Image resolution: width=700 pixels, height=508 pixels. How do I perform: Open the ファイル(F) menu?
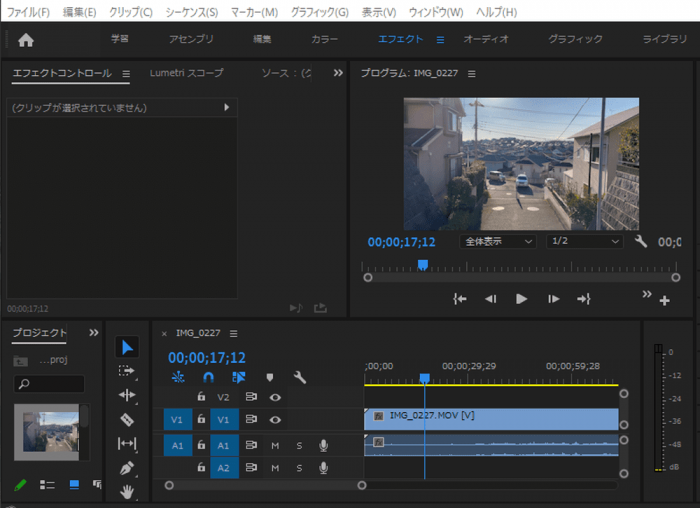[x=28, y=12]
